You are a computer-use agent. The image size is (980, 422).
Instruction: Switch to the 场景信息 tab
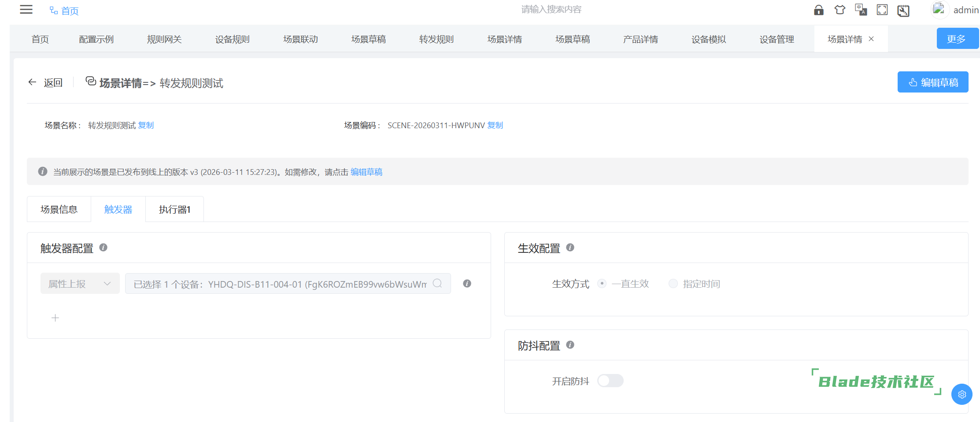59,210
